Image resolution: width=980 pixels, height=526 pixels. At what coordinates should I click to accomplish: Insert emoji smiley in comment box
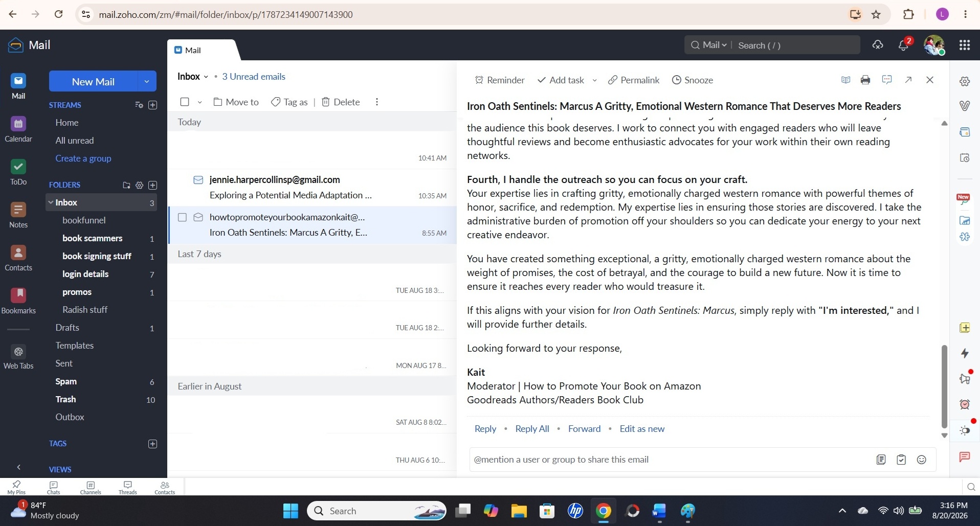pos(922,460)
